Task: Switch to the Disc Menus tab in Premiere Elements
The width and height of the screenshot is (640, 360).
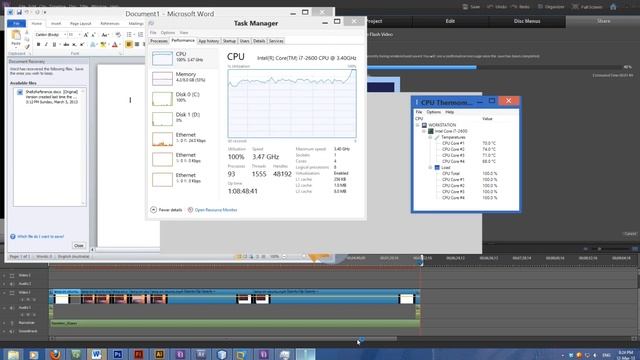Action: click(527, 21)
